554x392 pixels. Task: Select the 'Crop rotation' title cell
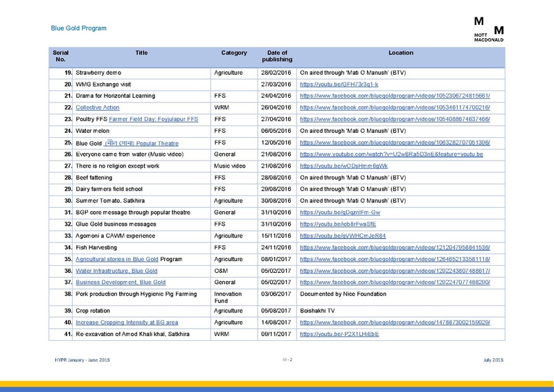pos(93,311)
